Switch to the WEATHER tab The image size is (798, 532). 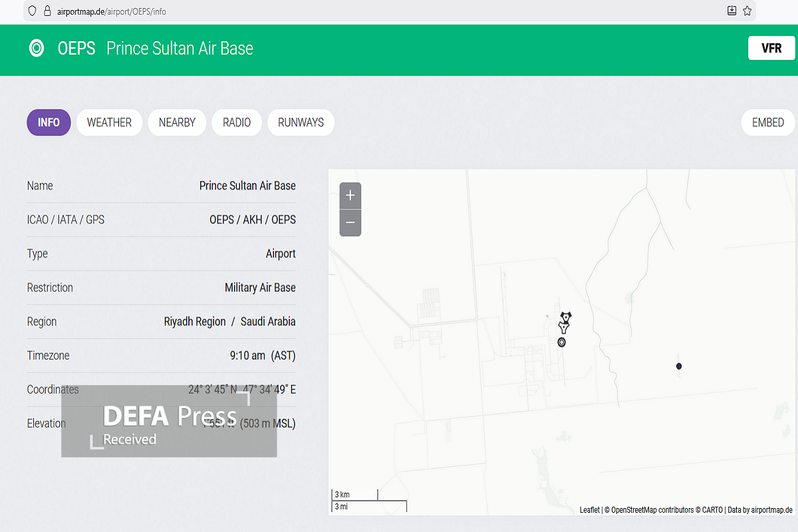tap(109, 122)
